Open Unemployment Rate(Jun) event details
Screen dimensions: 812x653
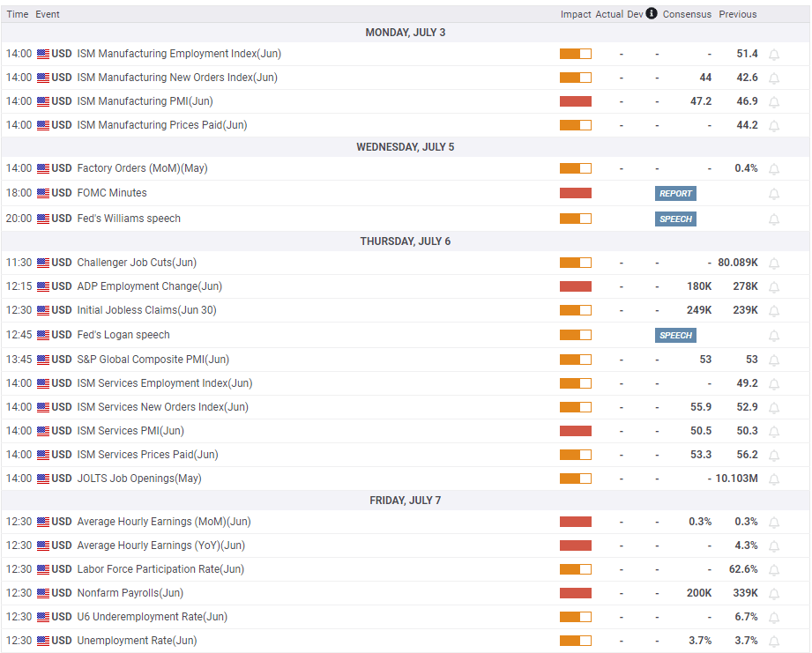point(138,641)
